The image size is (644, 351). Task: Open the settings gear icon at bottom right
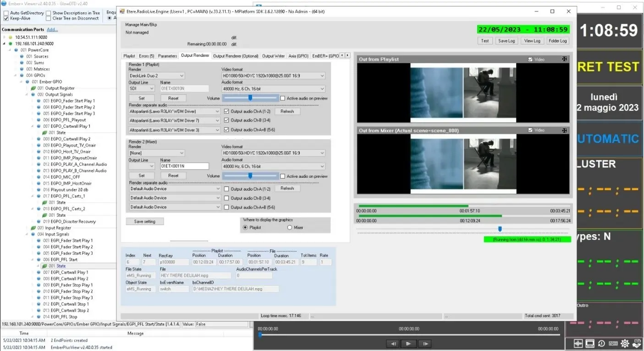625,344
